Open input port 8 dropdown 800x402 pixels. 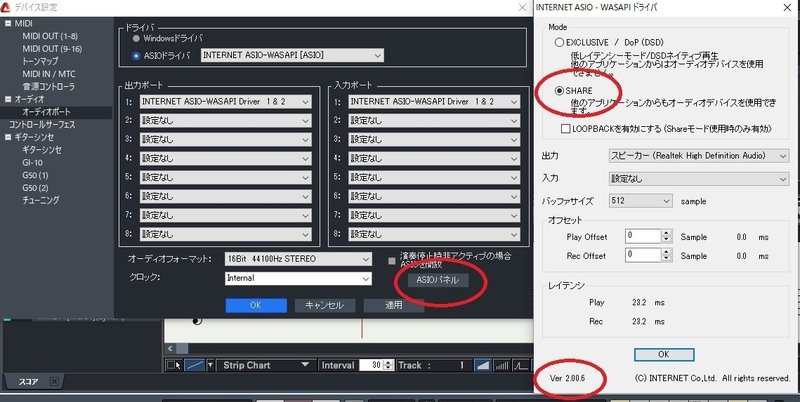coord(434,234)
